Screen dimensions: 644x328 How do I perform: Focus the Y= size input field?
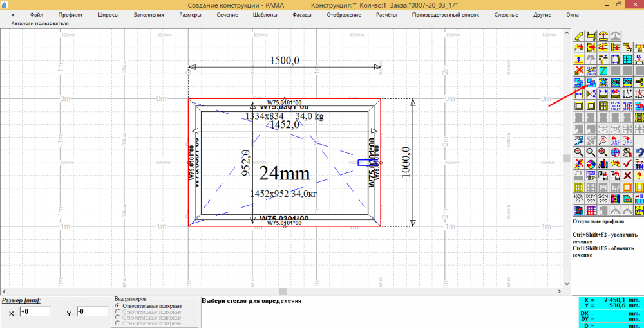click(x=92, y=312)
